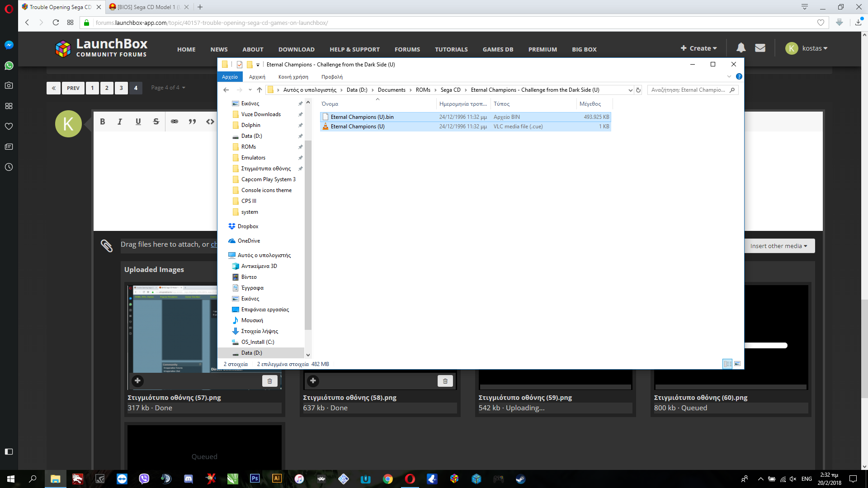The width and height of the screenshot is (868, 488).
Task: Insert a code block in editor
Action: [210, 122]
